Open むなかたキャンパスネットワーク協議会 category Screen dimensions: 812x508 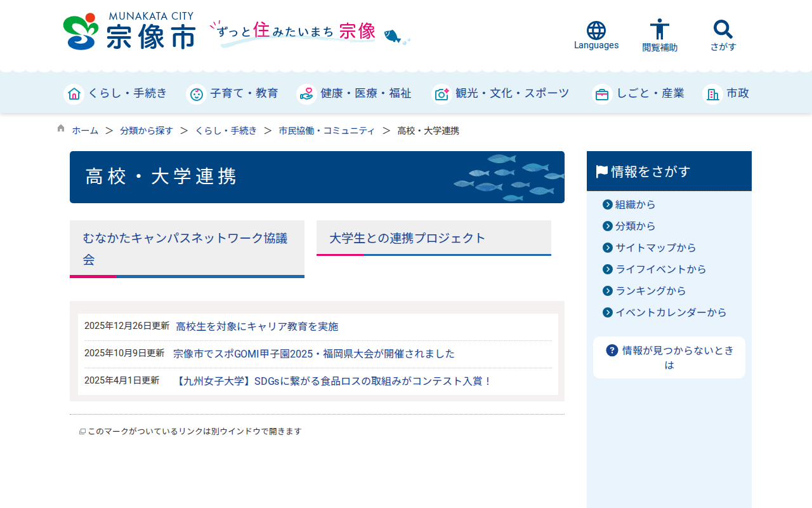[187, 249]
